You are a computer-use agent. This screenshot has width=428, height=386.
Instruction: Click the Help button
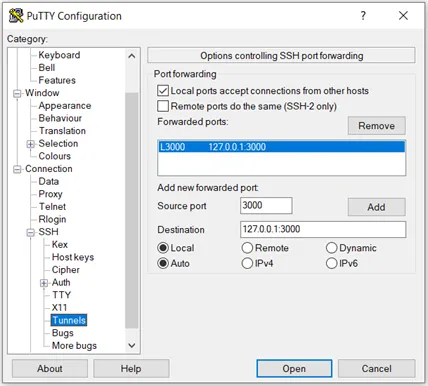(131, 369)
